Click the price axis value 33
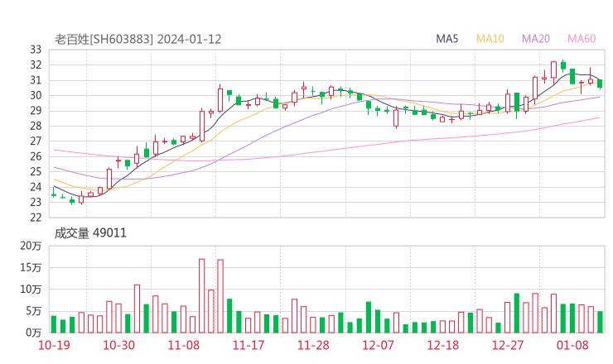Image resolution: width=613 pixels, height=364 pixels. coord(36,50)
